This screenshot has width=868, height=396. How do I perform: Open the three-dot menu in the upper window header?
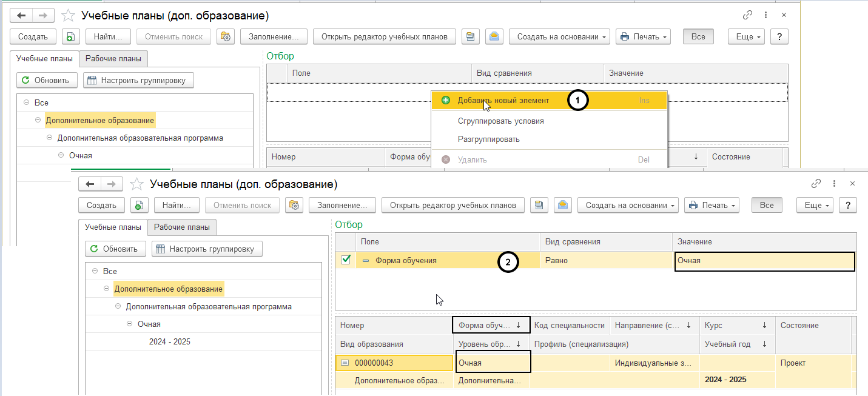click(x=766, y=15)
